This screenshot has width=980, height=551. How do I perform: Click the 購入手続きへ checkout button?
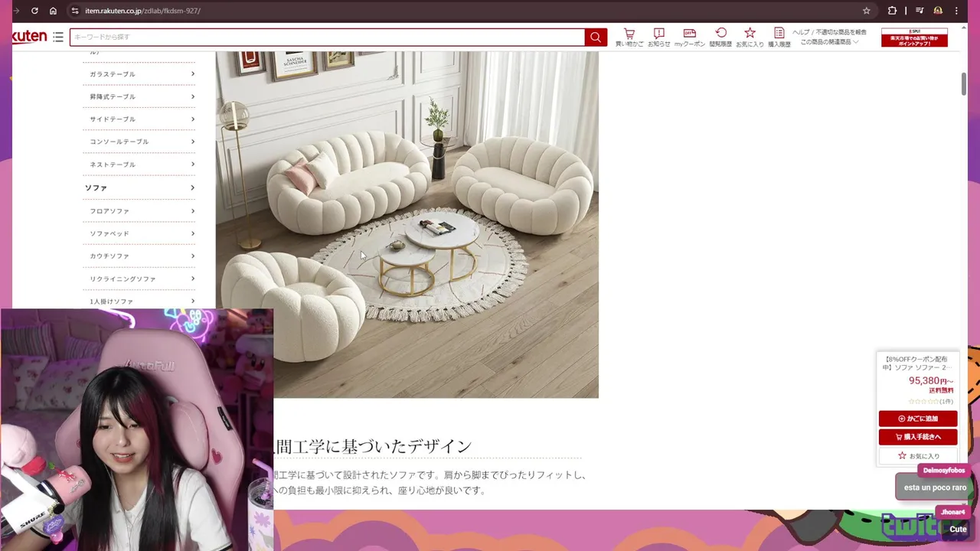coord(918,437)
